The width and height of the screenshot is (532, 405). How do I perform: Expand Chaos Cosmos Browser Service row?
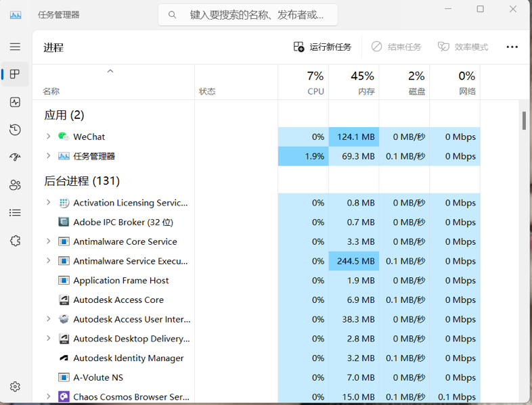pyautogui.click(x=48, y=396)
